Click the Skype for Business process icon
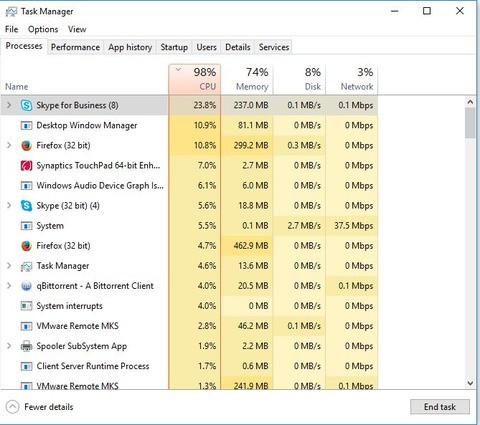 coord(26,105)
